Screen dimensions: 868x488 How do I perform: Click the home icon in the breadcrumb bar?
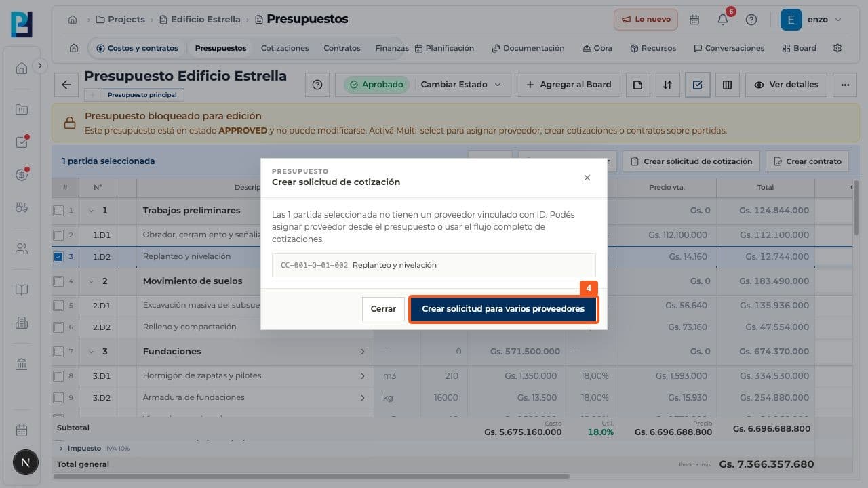pos(73,20)
